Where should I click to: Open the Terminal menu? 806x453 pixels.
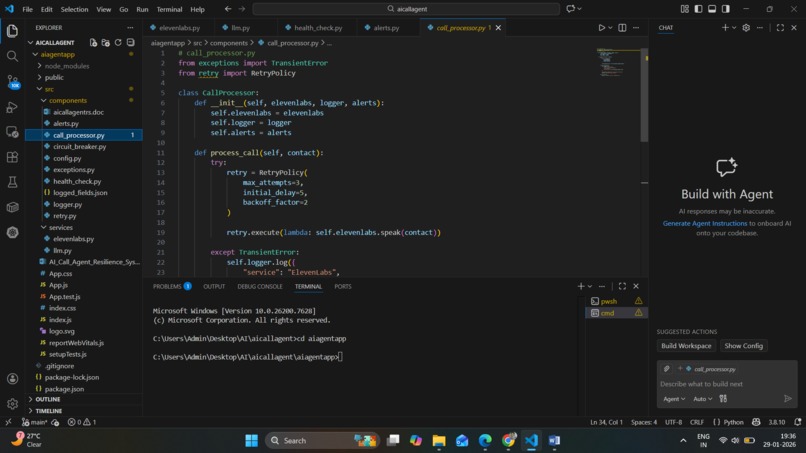point(169,9)
